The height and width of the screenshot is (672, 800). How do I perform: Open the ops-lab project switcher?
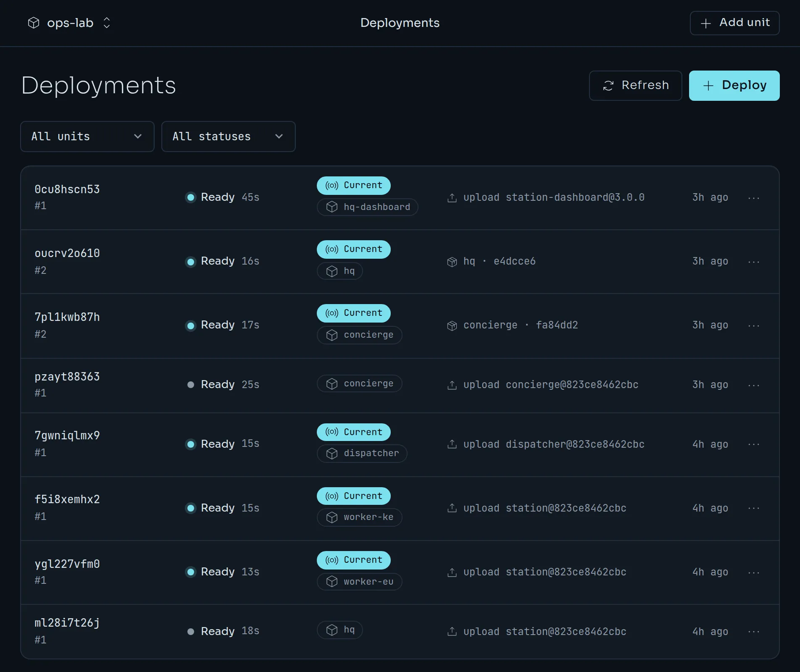click(x=69, y=23)
